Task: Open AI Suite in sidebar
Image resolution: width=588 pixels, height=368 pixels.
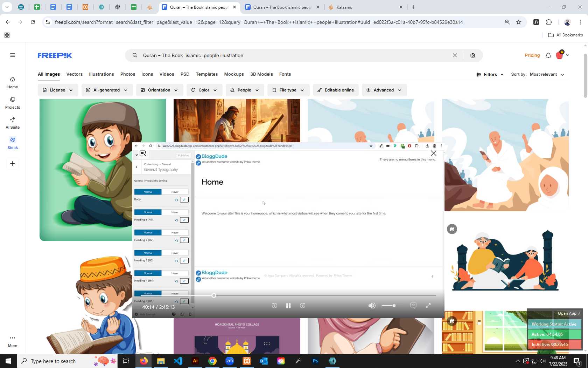Action: click(x=13, y=123)
